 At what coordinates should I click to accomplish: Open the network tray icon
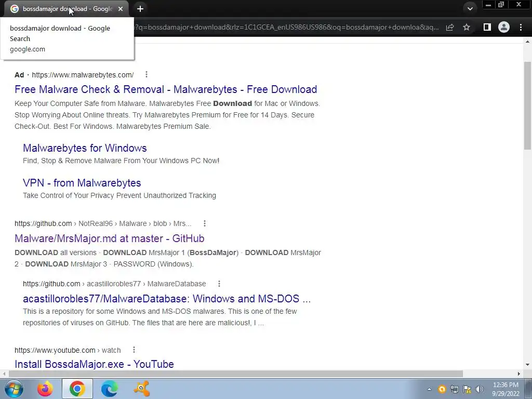[454, 389]
